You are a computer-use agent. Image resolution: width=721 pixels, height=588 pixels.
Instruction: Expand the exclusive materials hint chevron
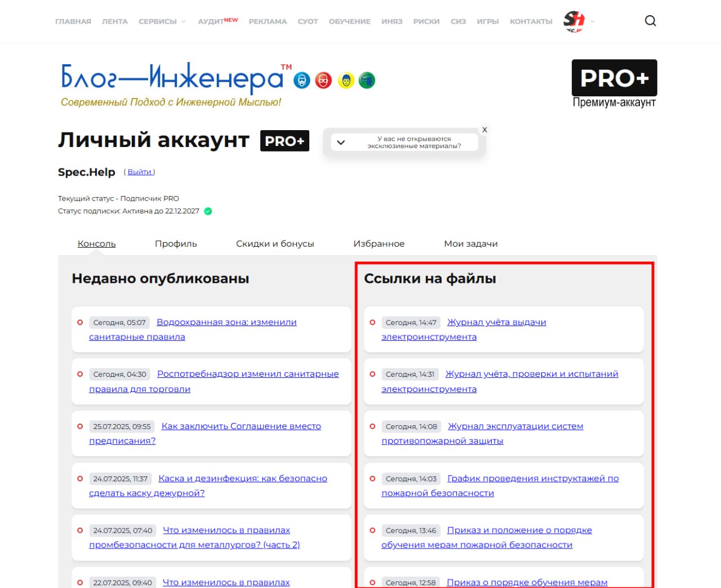coord(341,142)
